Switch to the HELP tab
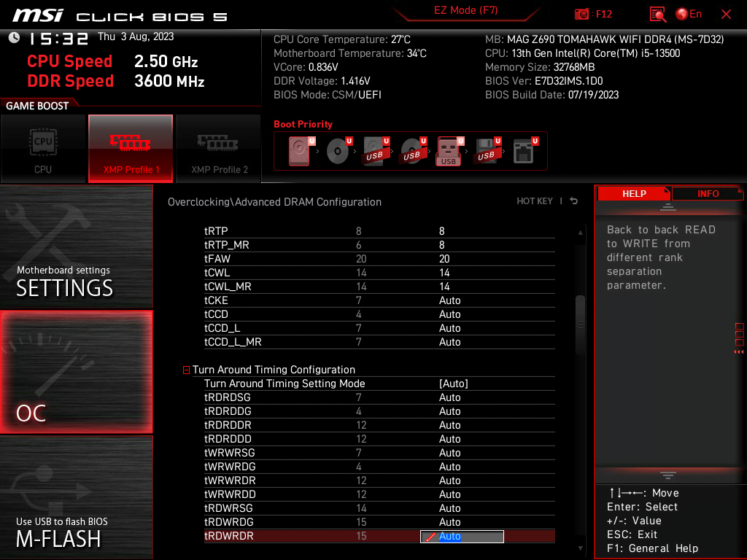Viewport: 747px width, 560px height. [x=634, y=193]
